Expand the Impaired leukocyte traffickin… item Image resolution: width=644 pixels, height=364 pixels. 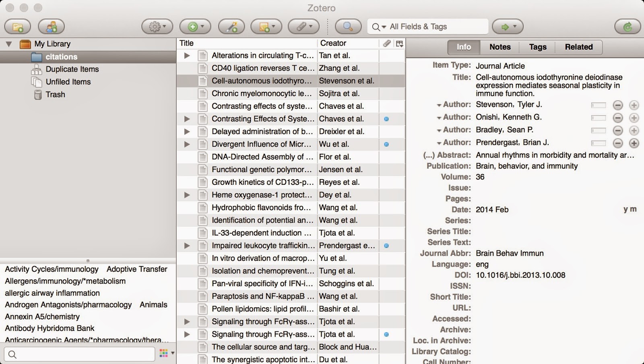point(187,246)
